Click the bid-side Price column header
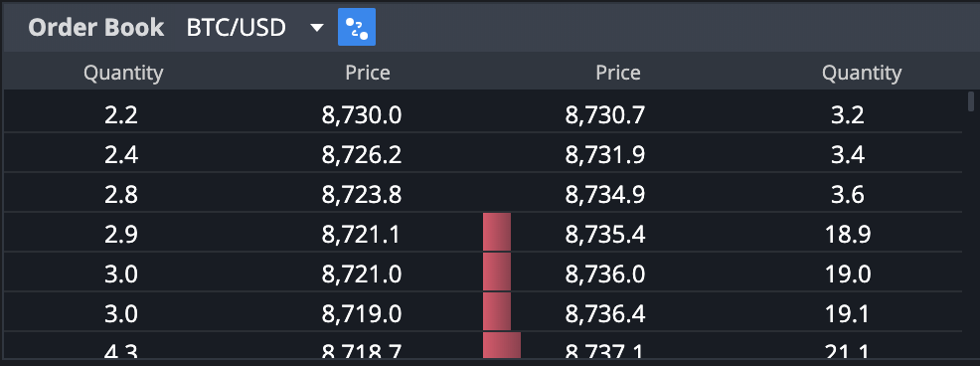The image size is (980, 366). point(368,74)
